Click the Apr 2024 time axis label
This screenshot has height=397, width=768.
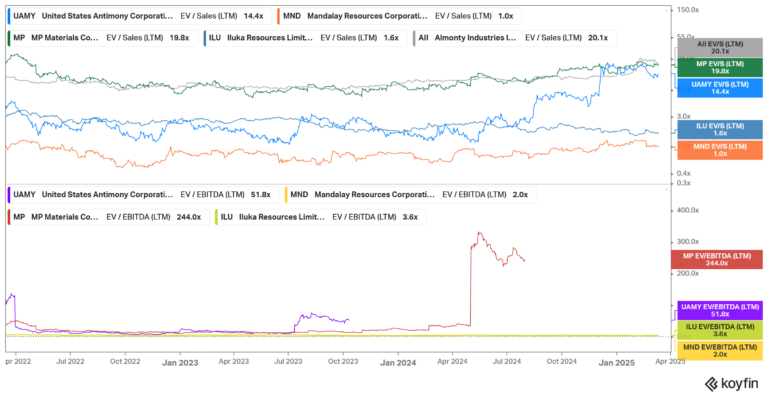(x=453, y=362)
